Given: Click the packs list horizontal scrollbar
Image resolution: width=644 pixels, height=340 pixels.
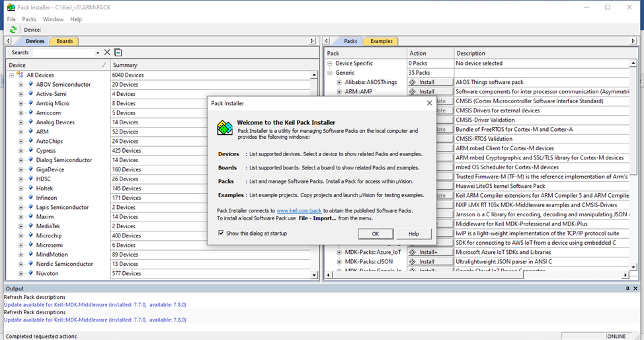Looking at the screenshot, I should click(428, 275).
